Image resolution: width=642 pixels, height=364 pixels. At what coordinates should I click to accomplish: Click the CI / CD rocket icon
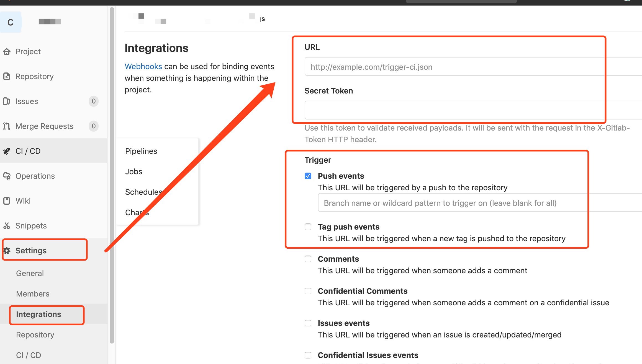(7, 151)
